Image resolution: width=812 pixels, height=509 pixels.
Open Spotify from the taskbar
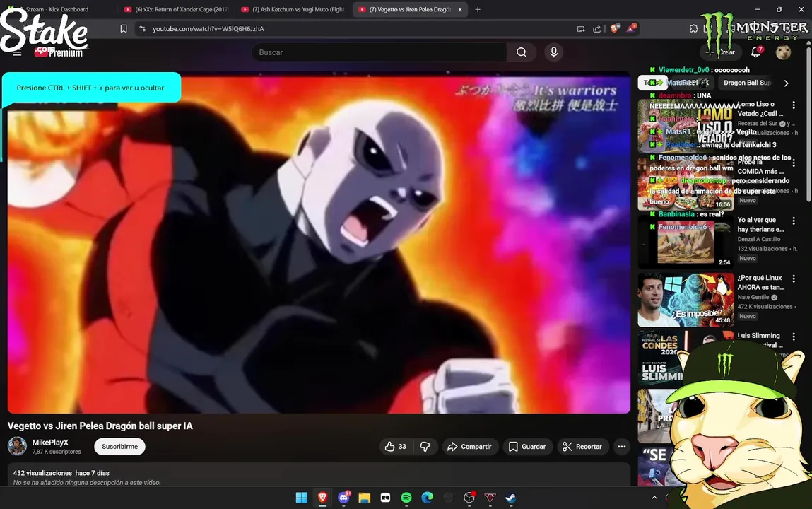(x=406, y=498)
